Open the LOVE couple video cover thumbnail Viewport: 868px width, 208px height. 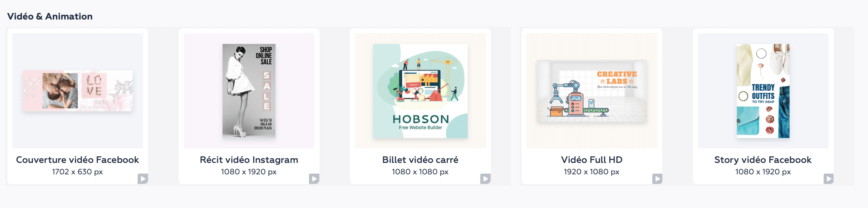pyautogui.click(x=78, y=91)
